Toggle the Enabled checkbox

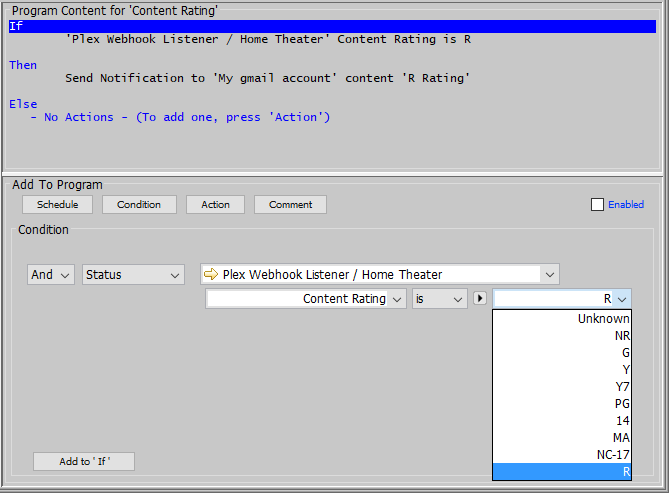598,205
